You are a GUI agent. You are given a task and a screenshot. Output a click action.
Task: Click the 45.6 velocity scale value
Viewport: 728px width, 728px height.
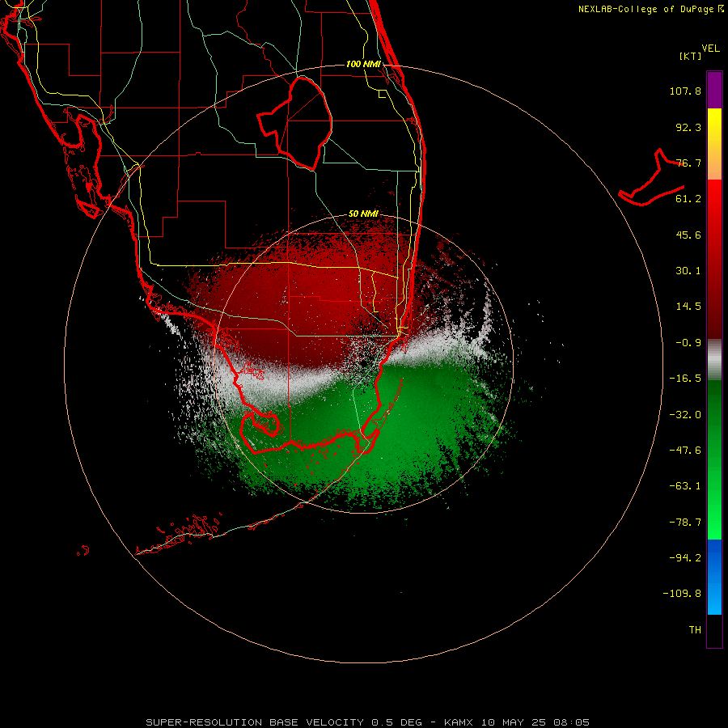pyautogui.click(x=688, y=235)
